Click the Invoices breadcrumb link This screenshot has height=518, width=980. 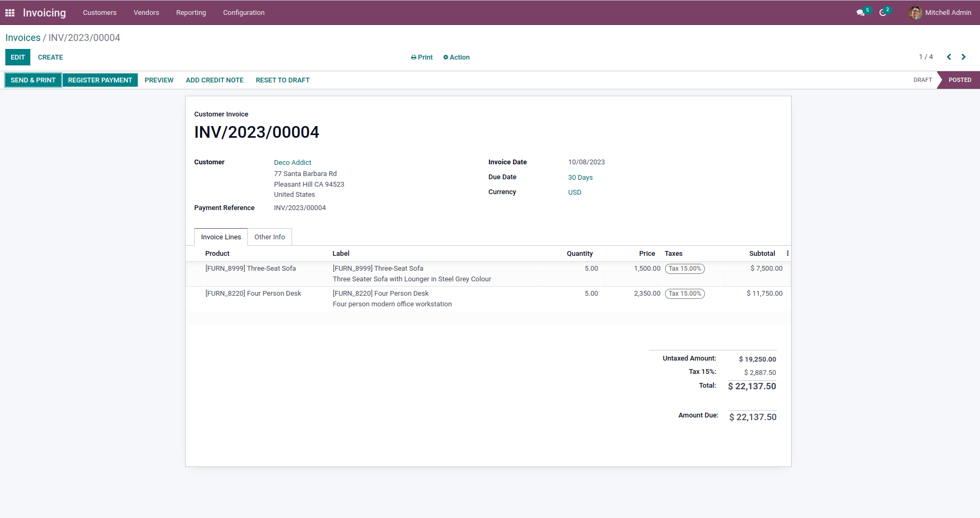[x=23, y=38]
